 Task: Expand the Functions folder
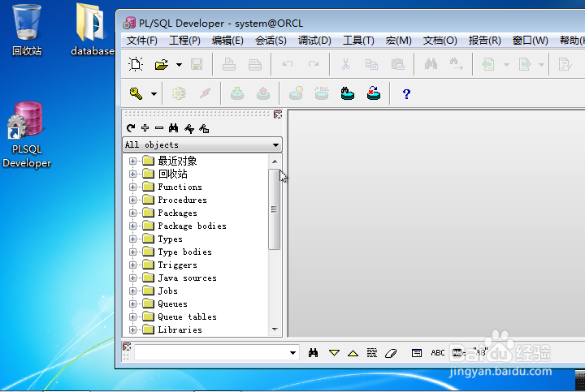point(132,187)
